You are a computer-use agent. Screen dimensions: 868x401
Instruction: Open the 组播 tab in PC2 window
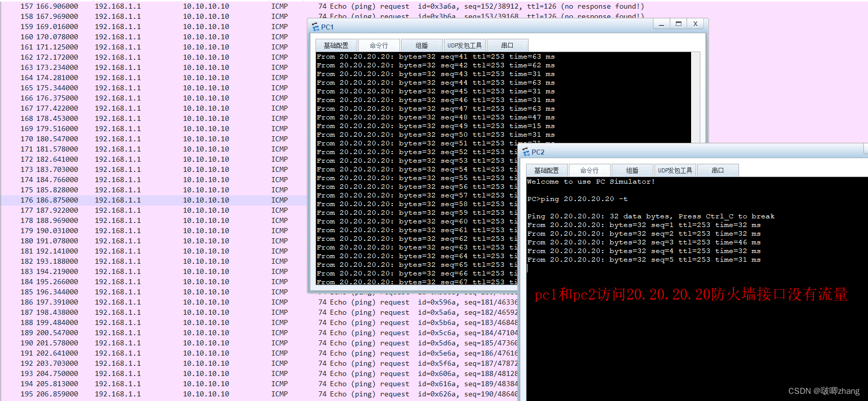click(x=632, y=170)
